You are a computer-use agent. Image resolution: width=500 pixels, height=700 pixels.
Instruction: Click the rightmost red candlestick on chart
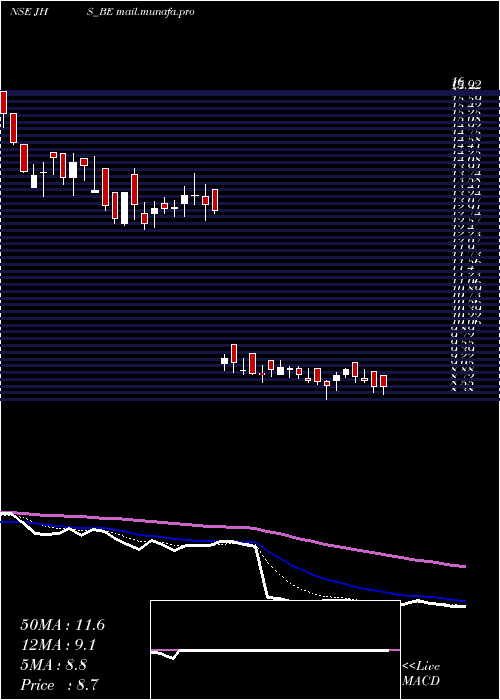[383, 381]
